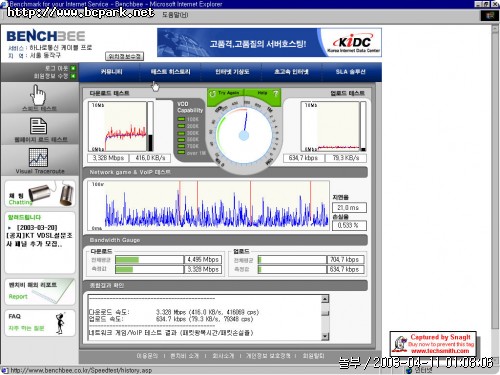Click the browser page vertical scrollbar
Image resolution: width=500 pixels, height=375 pixels.
[x=495, y=177]
